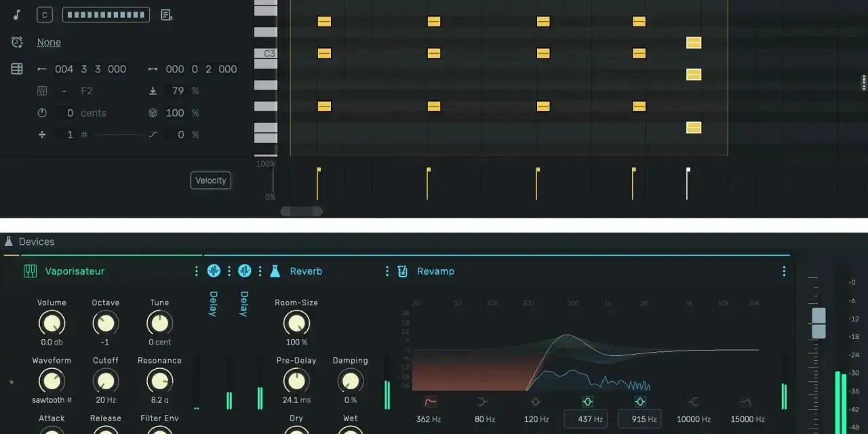Image resolution: width=868 pixels, height=434 pixels.
Task: Open the Velocity property selector
Action: click(211, 180)
